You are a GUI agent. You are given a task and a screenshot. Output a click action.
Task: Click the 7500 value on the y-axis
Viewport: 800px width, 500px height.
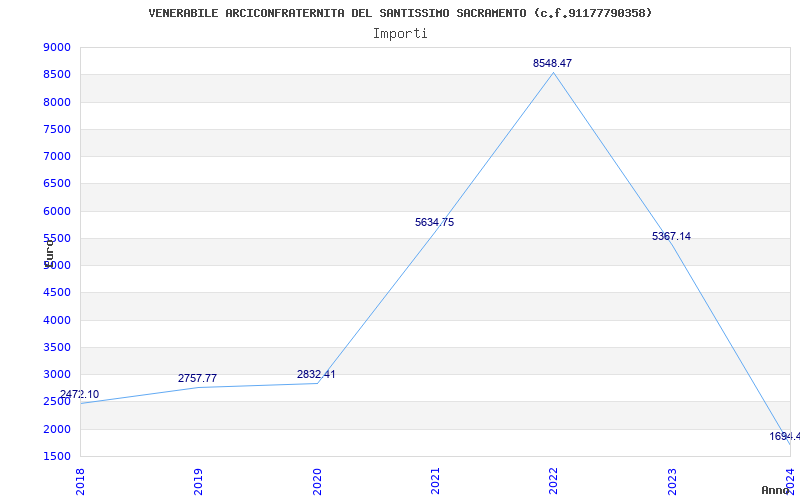(57, 129)
